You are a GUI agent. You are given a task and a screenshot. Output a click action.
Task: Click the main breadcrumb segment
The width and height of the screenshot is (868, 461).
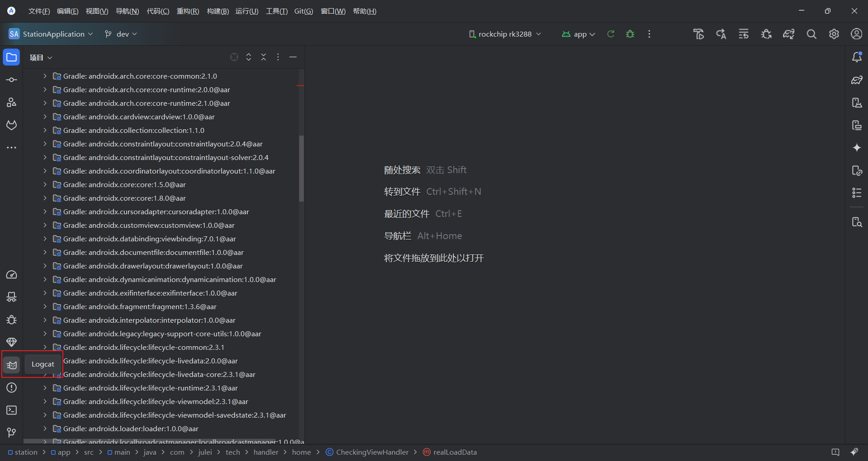[x=118, y=452]
